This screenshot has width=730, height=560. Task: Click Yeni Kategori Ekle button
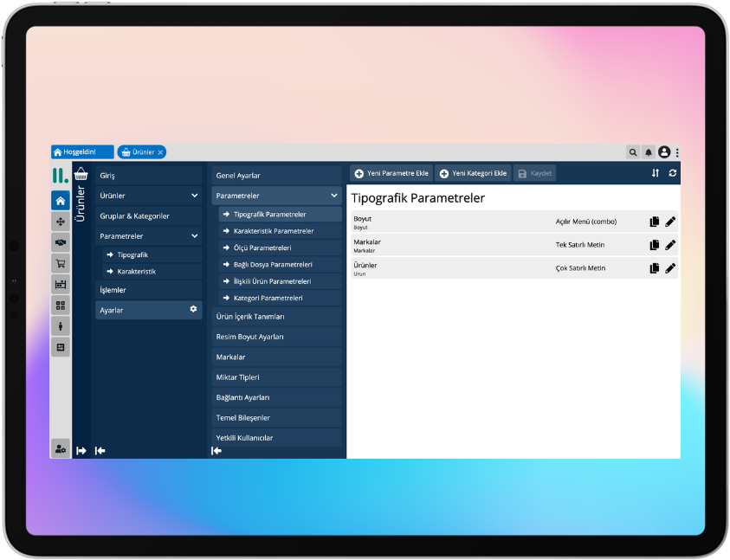[473, 173]
